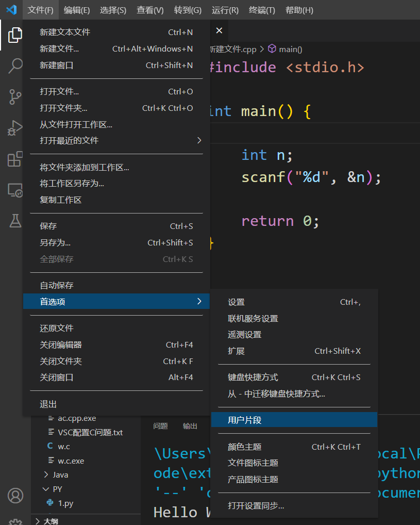
Task: Switch to the 输出 panel tab
Action: (x=190, y=426)
